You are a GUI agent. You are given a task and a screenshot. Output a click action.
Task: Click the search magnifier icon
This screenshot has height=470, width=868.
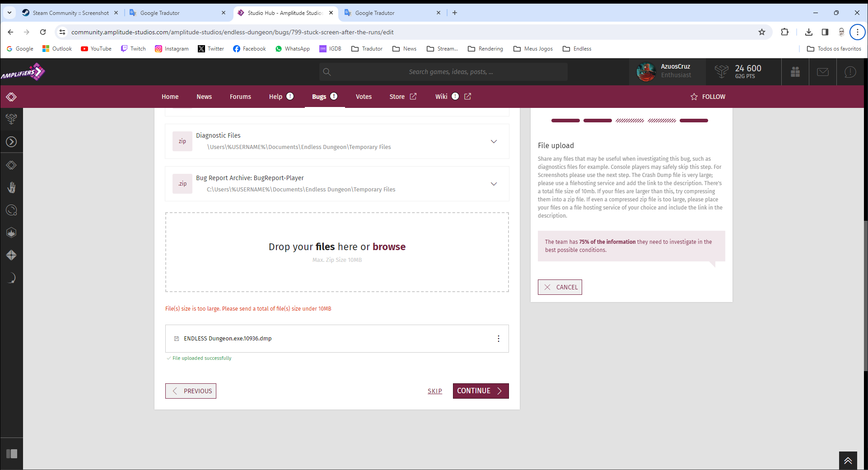(327, 72)
